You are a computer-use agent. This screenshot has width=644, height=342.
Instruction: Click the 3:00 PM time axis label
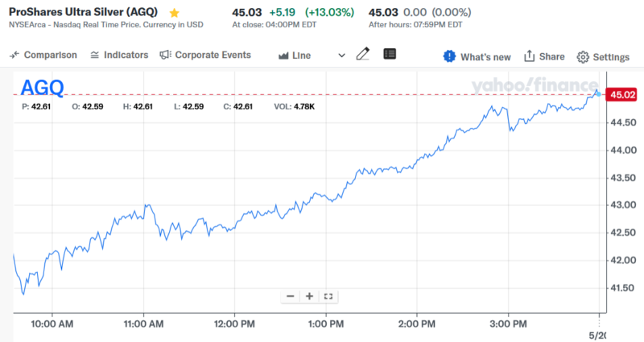coord(508,323)
